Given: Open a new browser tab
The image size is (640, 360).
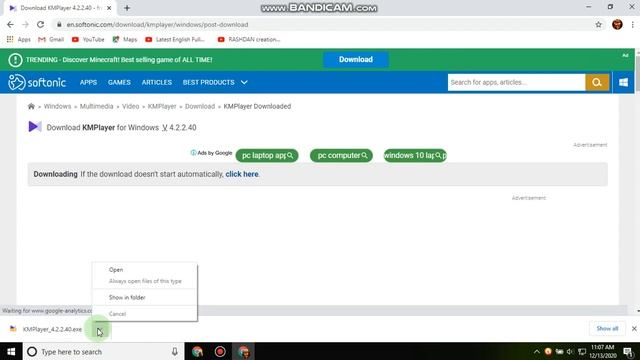Looking at the screenshot, I should pos(127,8).
